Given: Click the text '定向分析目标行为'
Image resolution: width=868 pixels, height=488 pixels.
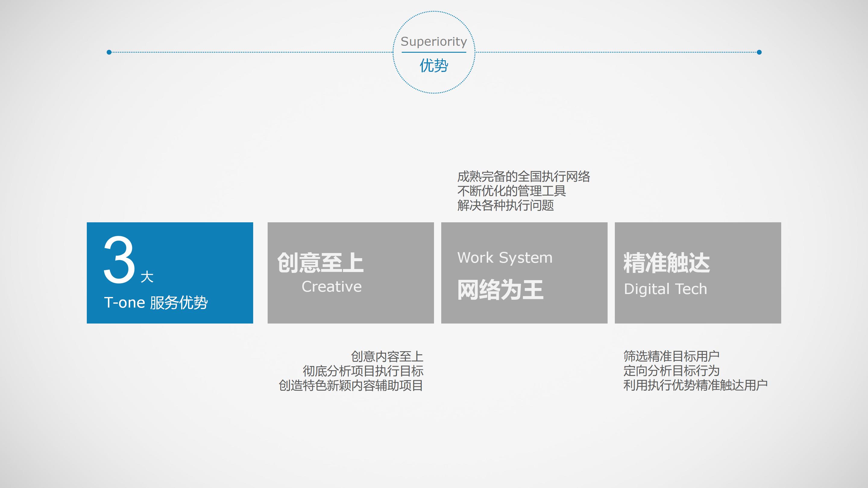Looking at the screenshot, I should tap(671, 371).
